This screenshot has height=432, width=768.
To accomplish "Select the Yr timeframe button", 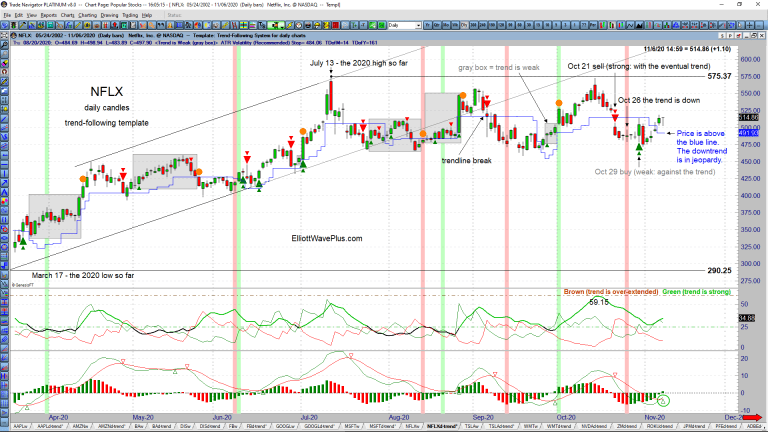I will 428,24.
